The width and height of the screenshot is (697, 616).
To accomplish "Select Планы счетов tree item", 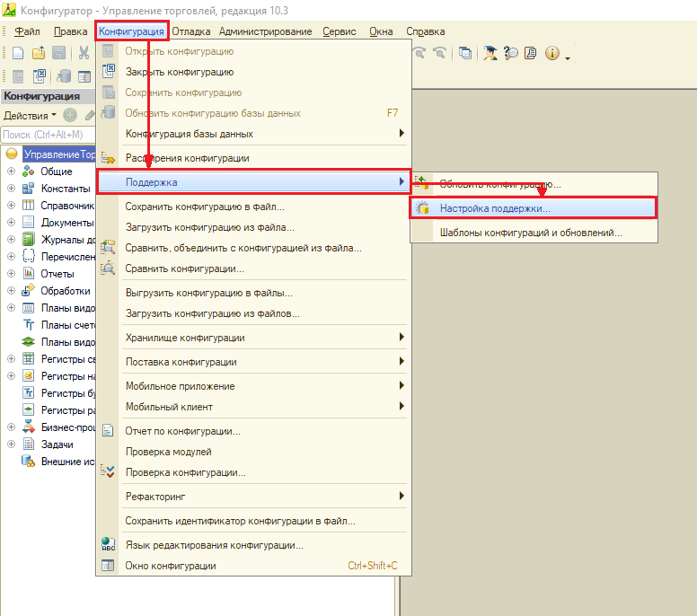I will (68, 325).
